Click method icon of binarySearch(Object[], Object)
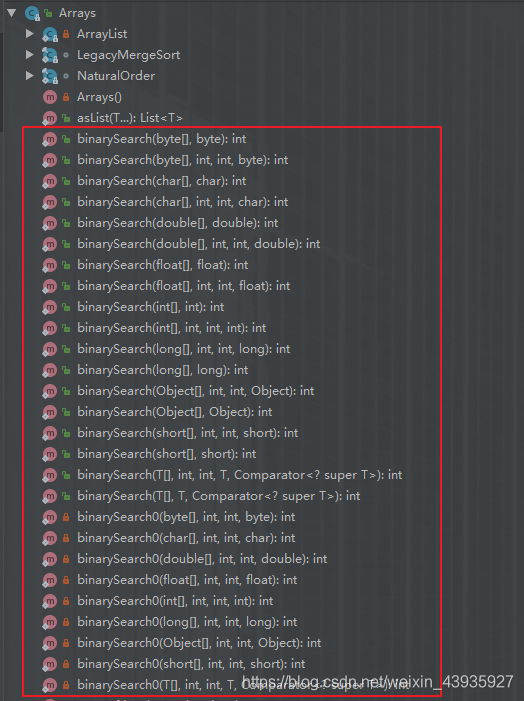 coord(50,412)
